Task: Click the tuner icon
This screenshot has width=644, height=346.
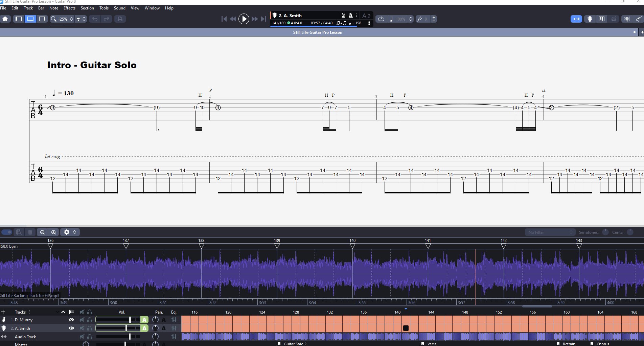Action: point(627,19)
